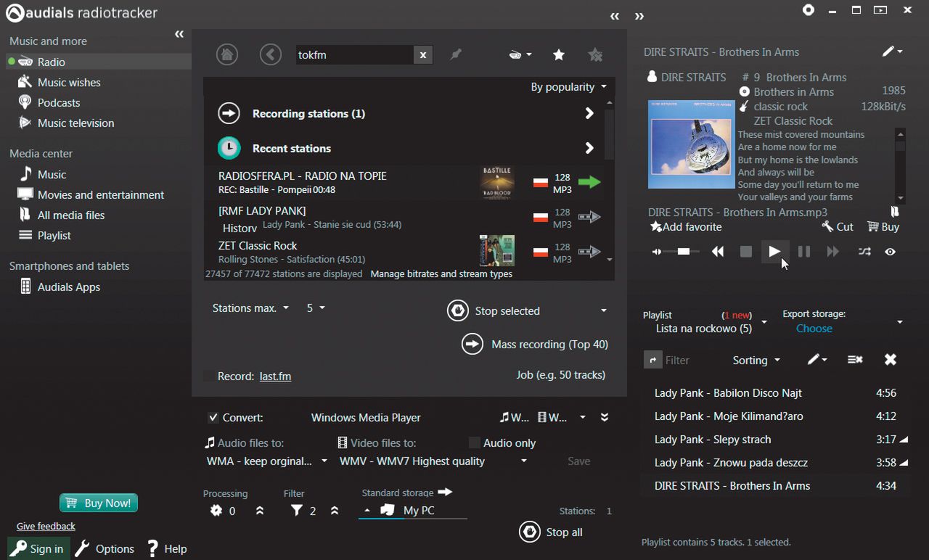Click Job (e.g. 50 tracks)
Image resolution: width=929 pixels, height=560 pixels.
tap(560, 375)
